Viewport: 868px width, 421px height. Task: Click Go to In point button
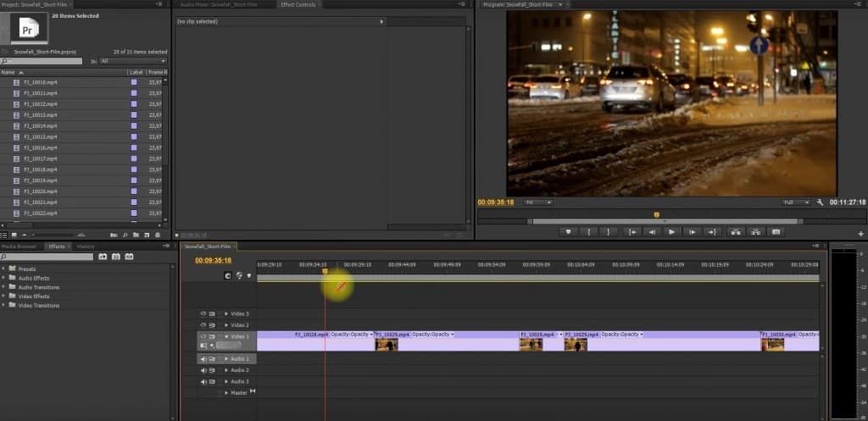pyautogui.click(x=632, y=232)
